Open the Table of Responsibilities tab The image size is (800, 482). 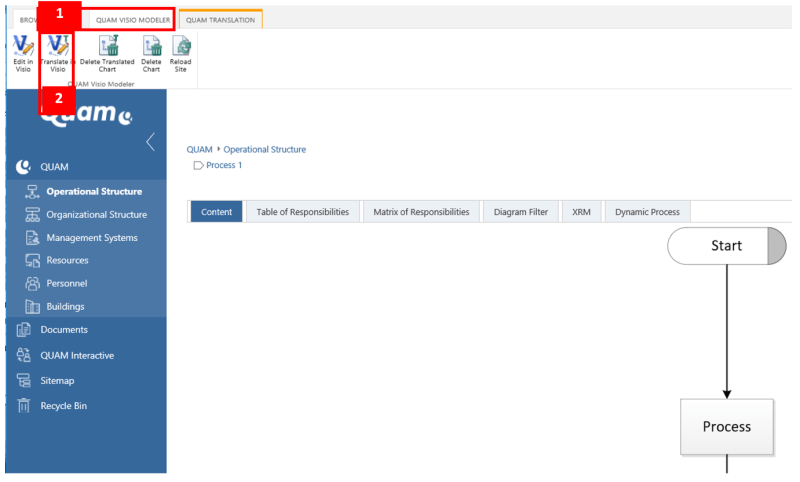302,212
